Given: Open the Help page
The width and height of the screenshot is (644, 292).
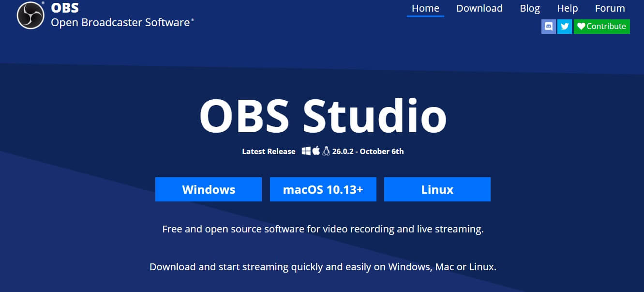Looking at the screenshot, I should [568, 8].
